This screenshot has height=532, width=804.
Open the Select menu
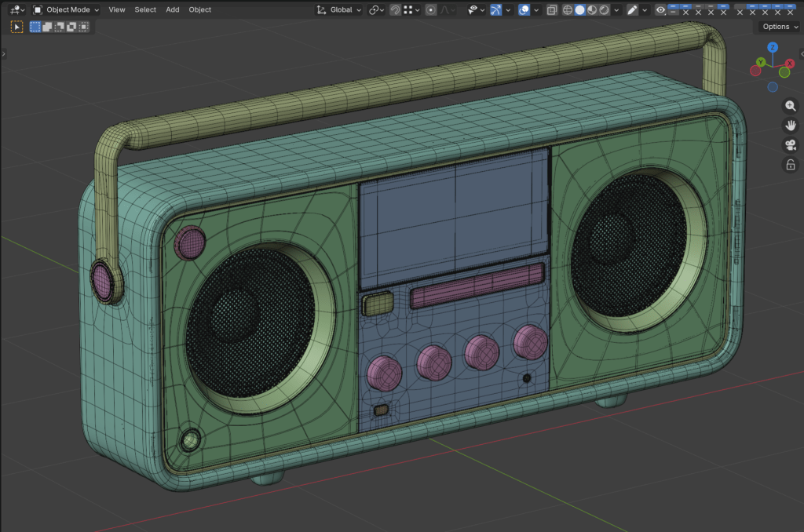tap(145, 10)
